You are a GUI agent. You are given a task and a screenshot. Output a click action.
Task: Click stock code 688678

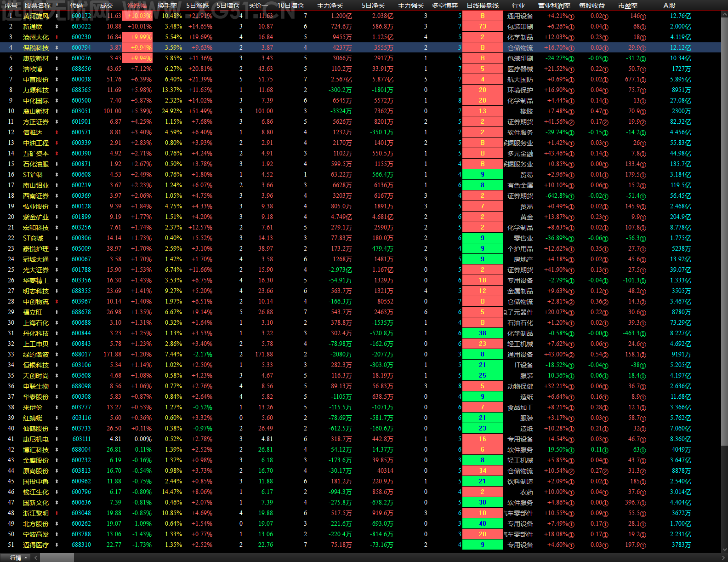pyautogui.click(x=81, y=312)
